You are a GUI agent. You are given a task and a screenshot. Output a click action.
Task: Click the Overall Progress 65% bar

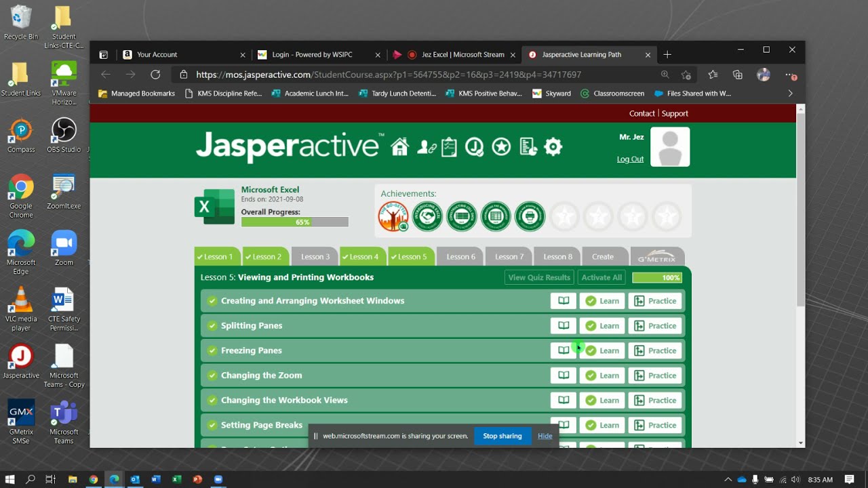point(295,222)
